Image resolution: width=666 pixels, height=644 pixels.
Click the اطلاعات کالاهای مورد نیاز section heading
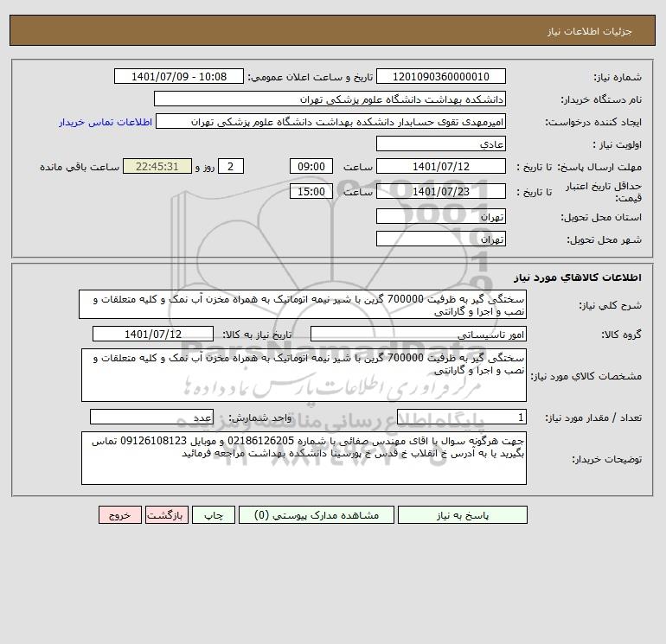578,277
